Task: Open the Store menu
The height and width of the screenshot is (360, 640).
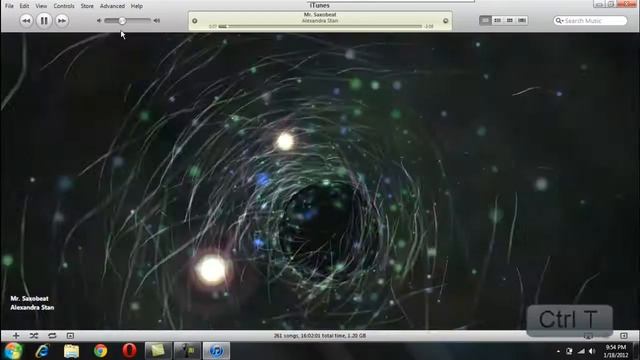Action: (x=87, y=6)
